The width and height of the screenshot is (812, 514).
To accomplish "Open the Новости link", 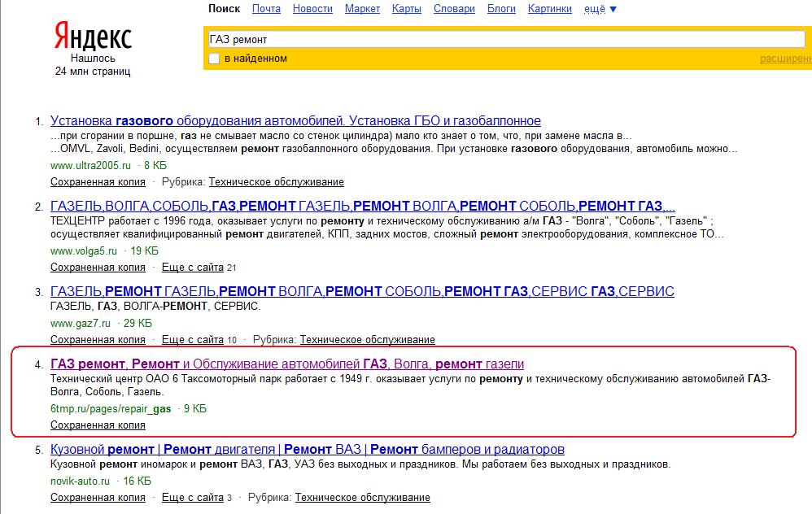I will 312,9.
